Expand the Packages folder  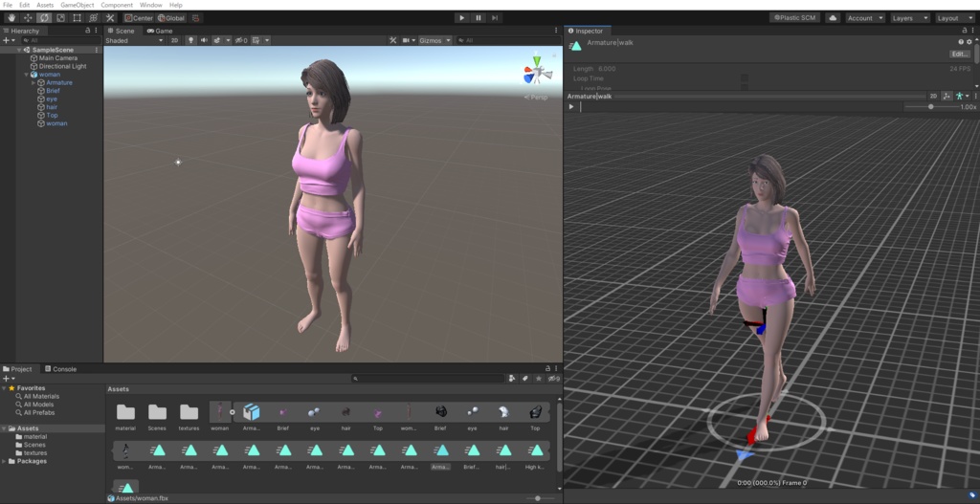(x=5, y=462)
